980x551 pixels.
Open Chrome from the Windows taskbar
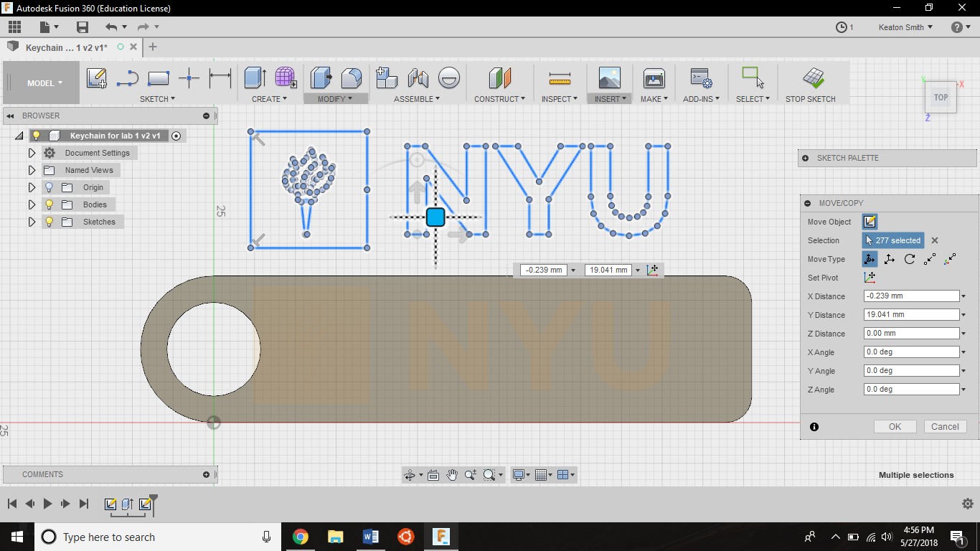click(x=300, y=537)
